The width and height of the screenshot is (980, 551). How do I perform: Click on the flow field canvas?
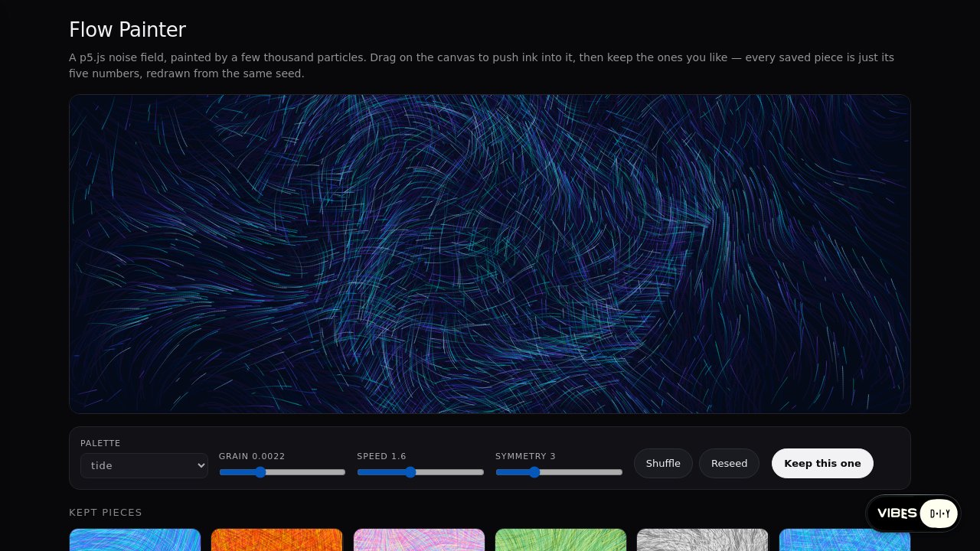pyautogui.click(x=490, y=254)
